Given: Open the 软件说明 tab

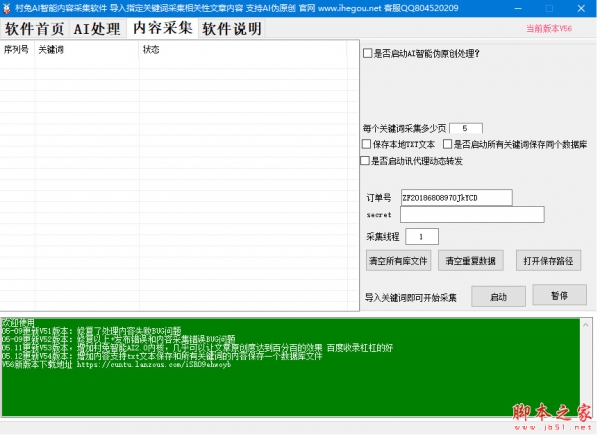Looking at the screenshot, I should (232, 29).
